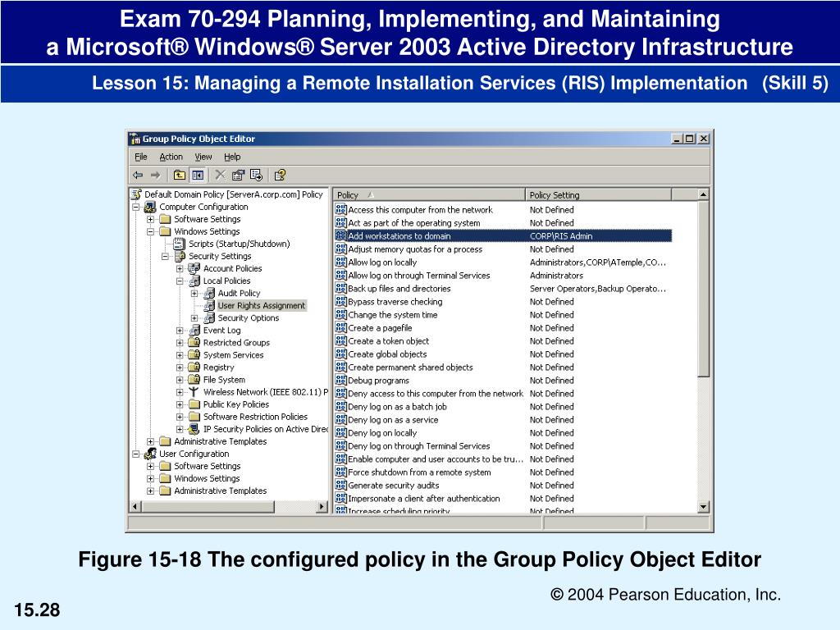Click the icon beside Allow log on locally

click(x=340, y=262)
